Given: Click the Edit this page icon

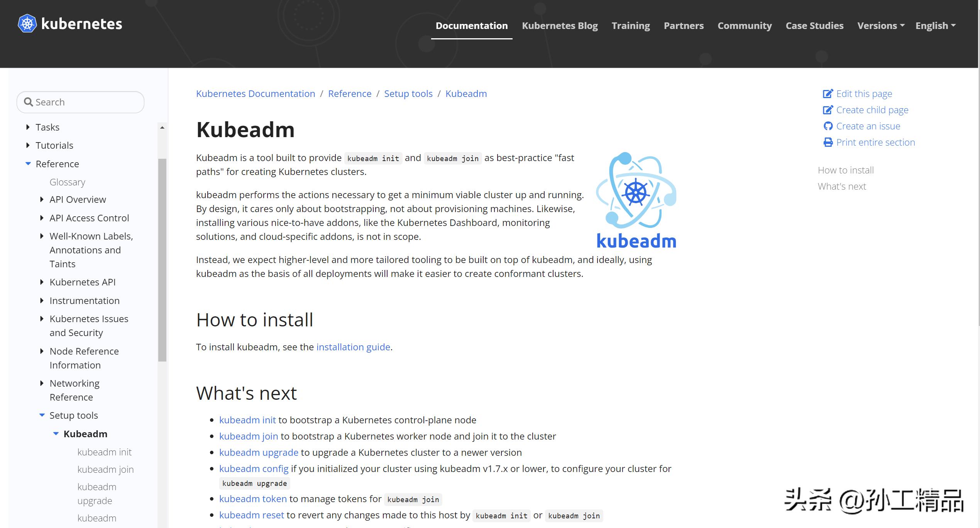Looking at the screenshot, I should [828, 93].
